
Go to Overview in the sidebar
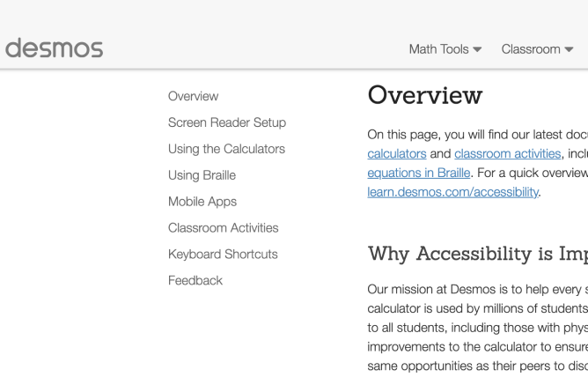click(193, 96)
